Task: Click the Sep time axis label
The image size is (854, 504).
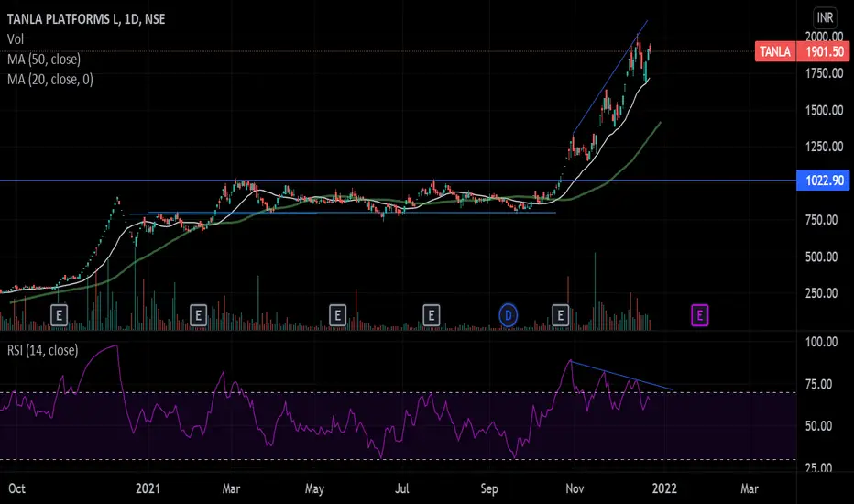Action: pos(489,488)
